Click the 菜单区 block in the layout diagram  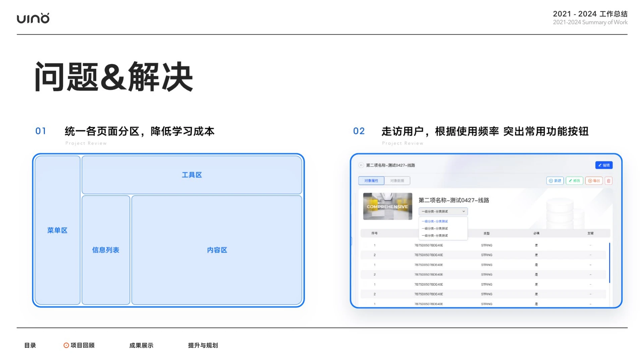click(x=57, y=230)
